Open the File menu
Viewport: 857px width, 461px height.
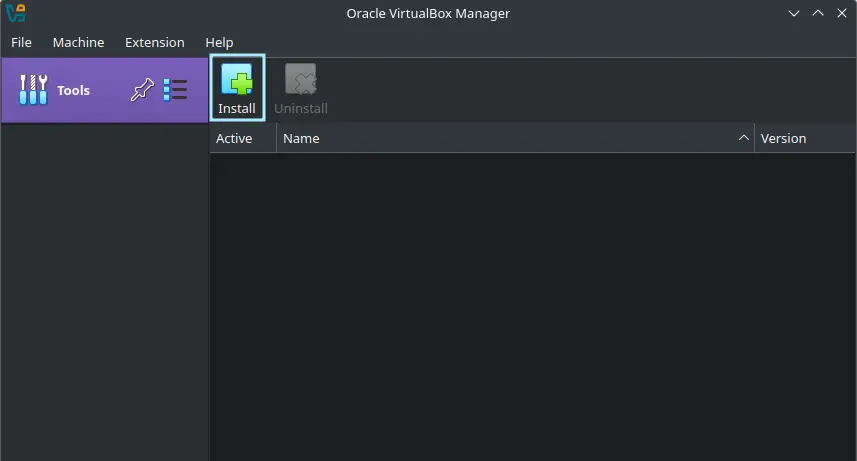point(21,42)
